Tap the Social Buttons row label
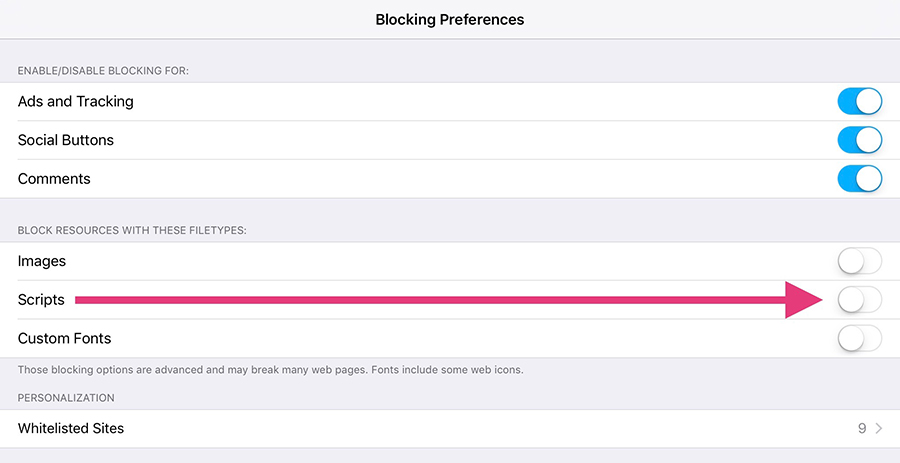900x463 pixels. coord(66,140)
